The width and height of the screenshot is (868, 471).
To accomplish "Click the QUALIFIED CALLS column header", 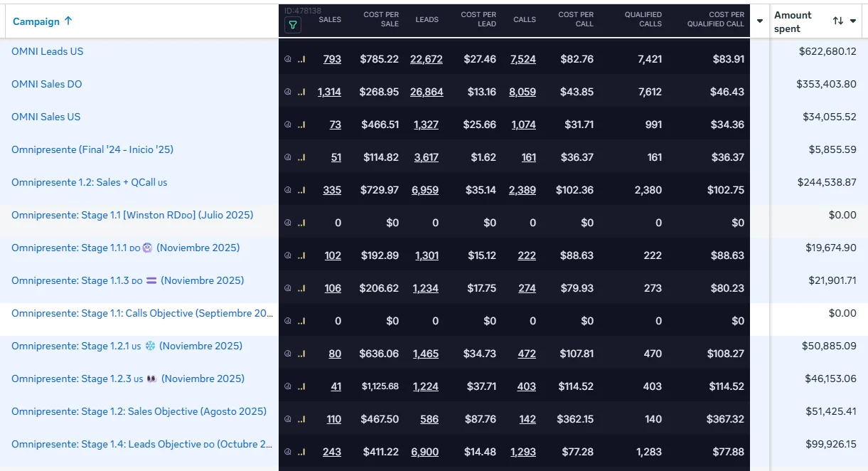I will 643,19.
